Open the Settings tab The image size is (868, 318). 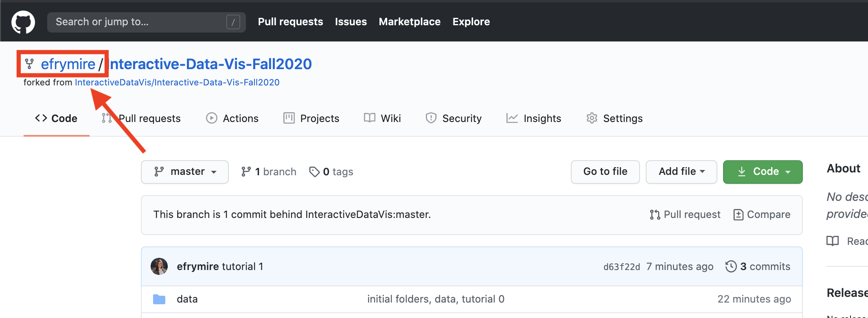pyautogui.click(x=614, y=118)
